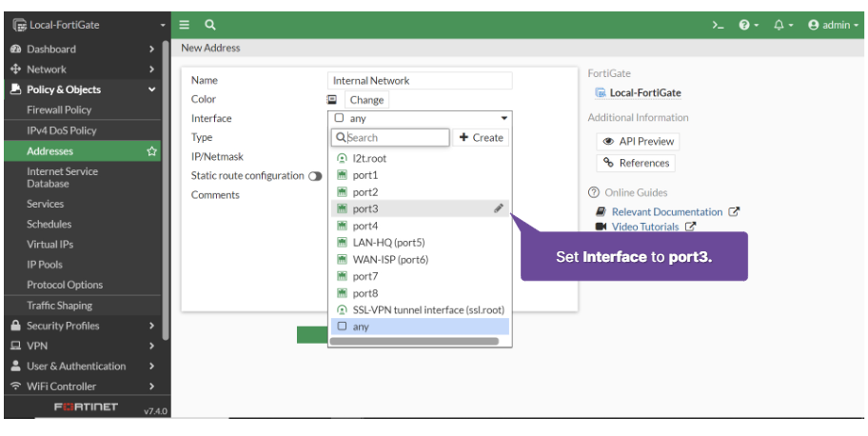Screen dimensions: 868x436
Task: Open the Protocol Options page
Action: click(65, 285)
